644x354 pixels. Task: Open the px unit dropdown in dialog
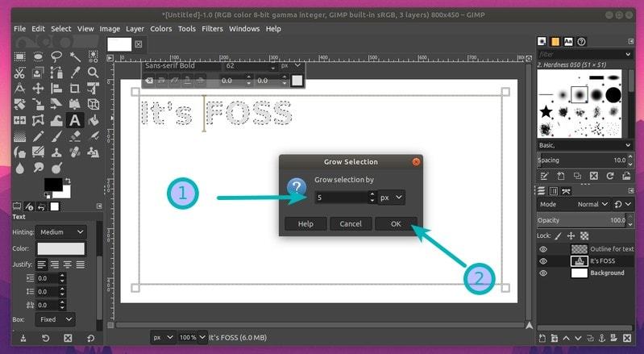point(392,197)
